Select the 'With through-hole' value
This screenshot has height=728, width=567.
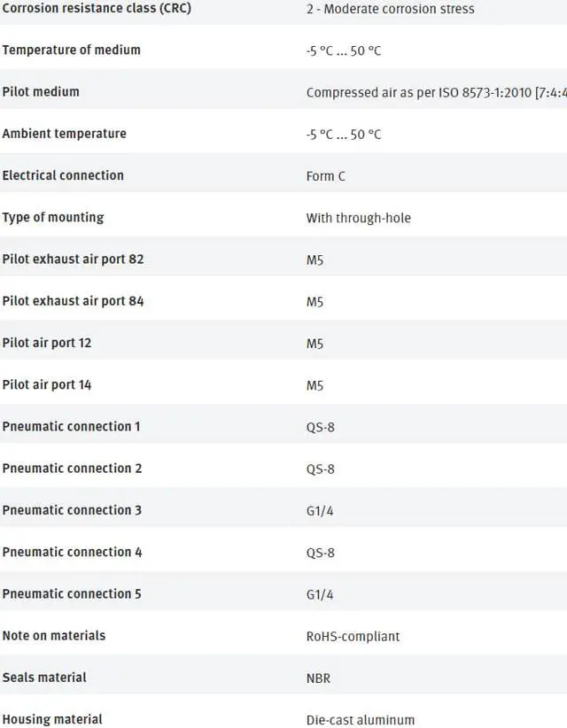pos(358,218)
